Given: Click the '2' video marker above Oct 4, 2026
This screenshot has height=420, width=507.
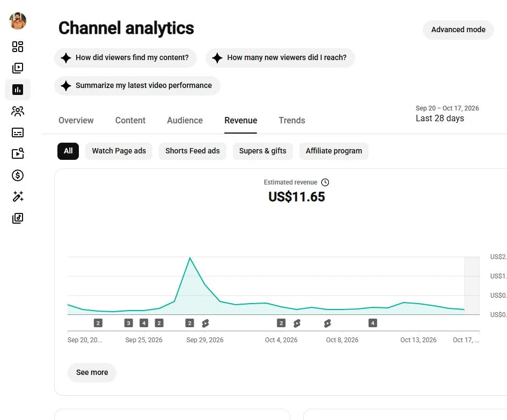Looking at the screenshot, I should tap(281, 323).
